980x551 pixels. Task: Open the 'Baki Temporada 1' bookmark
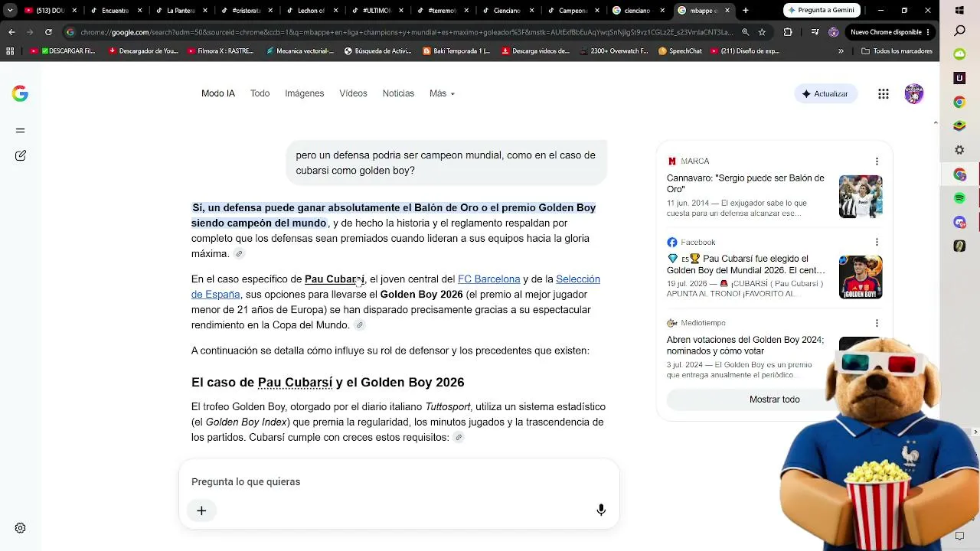[456, 51]
